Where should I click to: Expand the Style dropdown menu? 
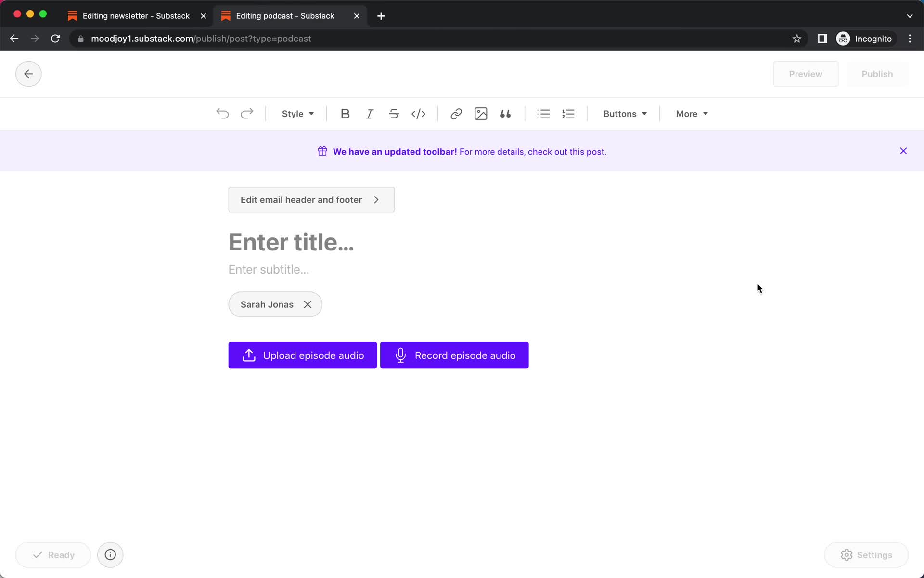pos(297,114)
